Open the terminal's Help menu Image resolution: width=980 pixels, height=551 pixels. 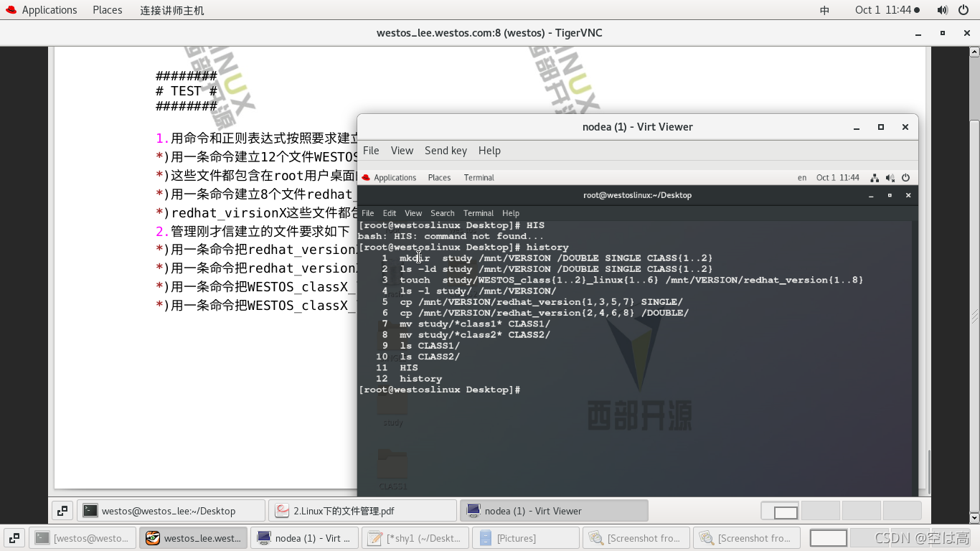coord(511,213)
